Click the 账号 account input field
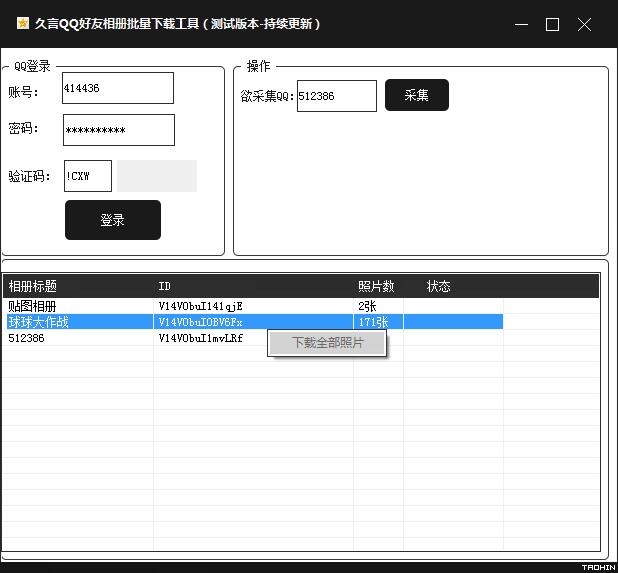The width and height of the screenshot is (618, 573). click(x=118, y=88)
